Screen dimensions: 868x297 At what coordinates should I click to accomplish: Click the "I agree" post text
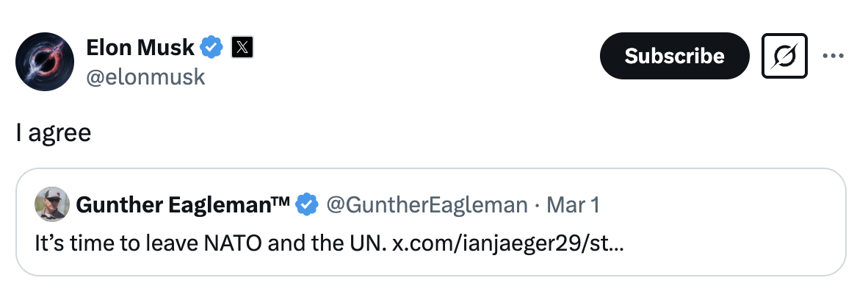pyautogui.click(x=54, y=133)
